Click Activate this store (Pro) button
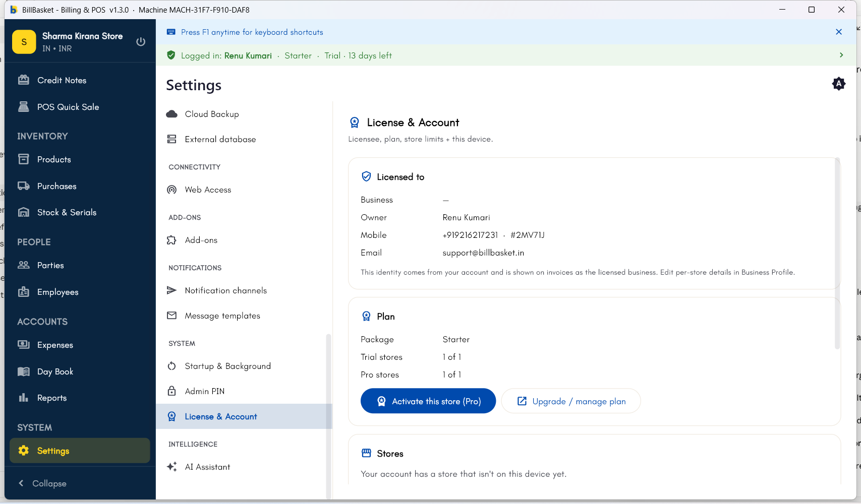The height and width of the screenshot is (504, 861). pyautogui.click(x=428, y=401)
